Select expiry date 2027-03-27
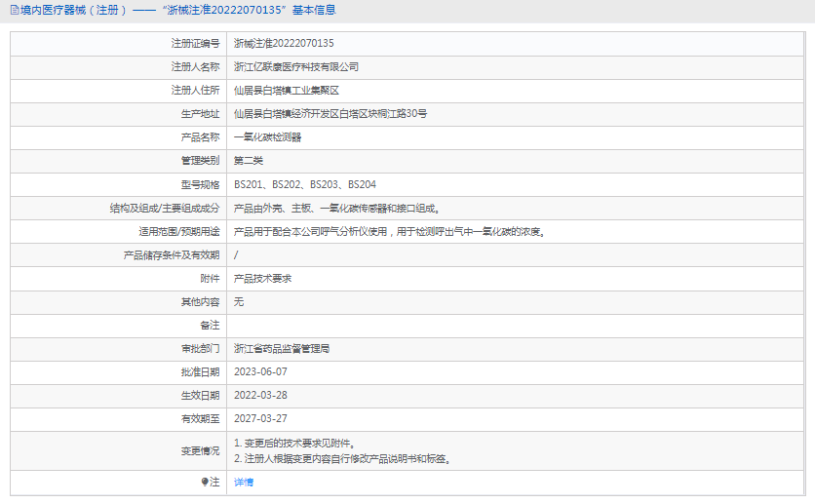The height and width of the screenshot is (504, 815). (260, 419)
